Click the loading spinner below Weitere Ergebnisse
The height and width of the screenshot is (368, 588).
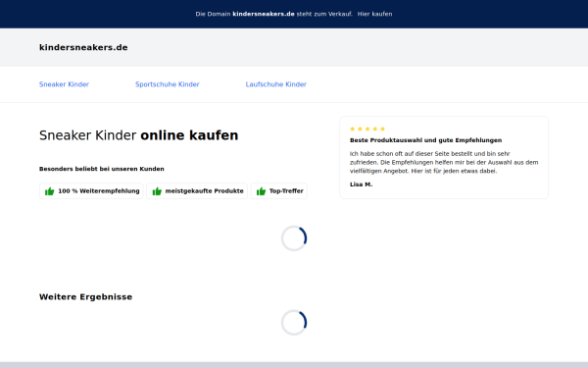tap(294, 323)
